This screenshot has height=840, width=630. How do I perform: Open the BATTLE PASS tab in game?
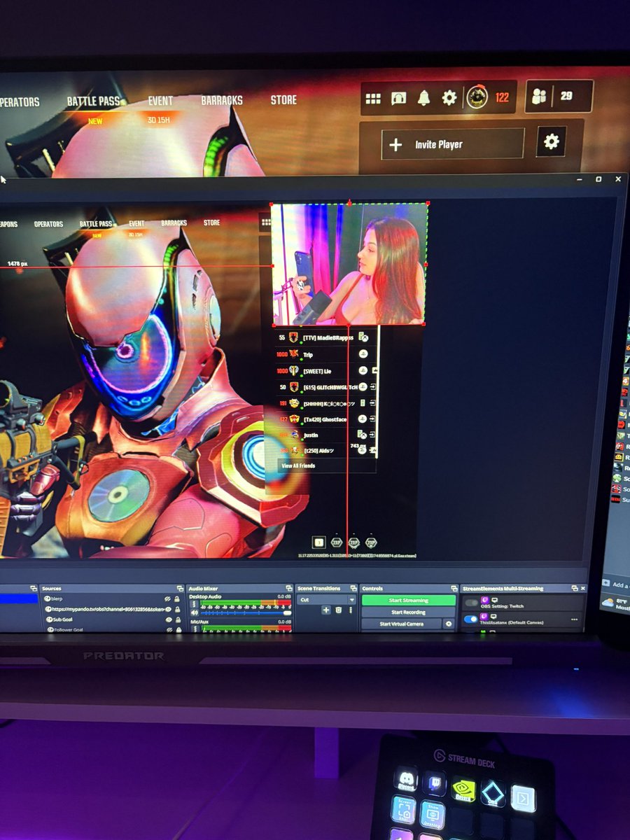94,101
